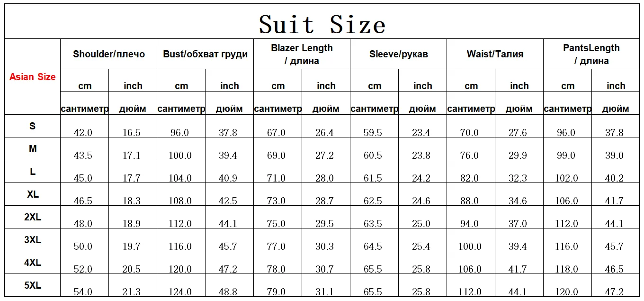This screenshot has height=301, width=644.
Task: Click the 88.0 waist value for XL
Action: pos(469,201)
